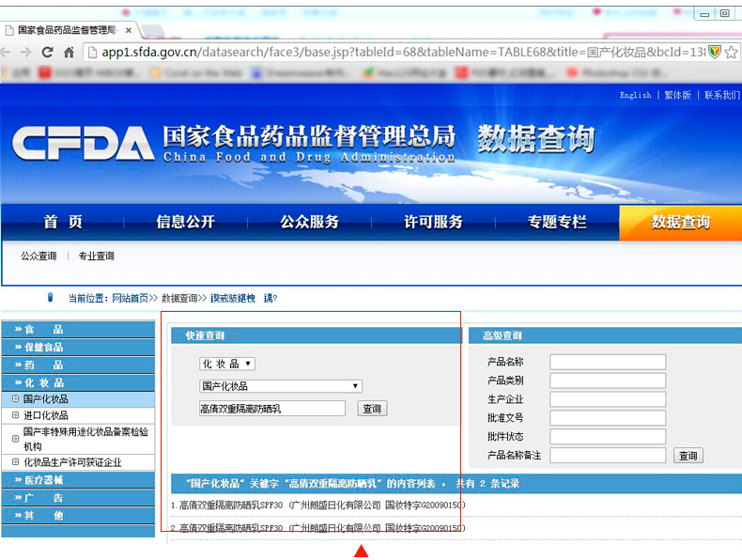
Task: Click the 产品名称 input field
Action: click(x=608, y=362)
